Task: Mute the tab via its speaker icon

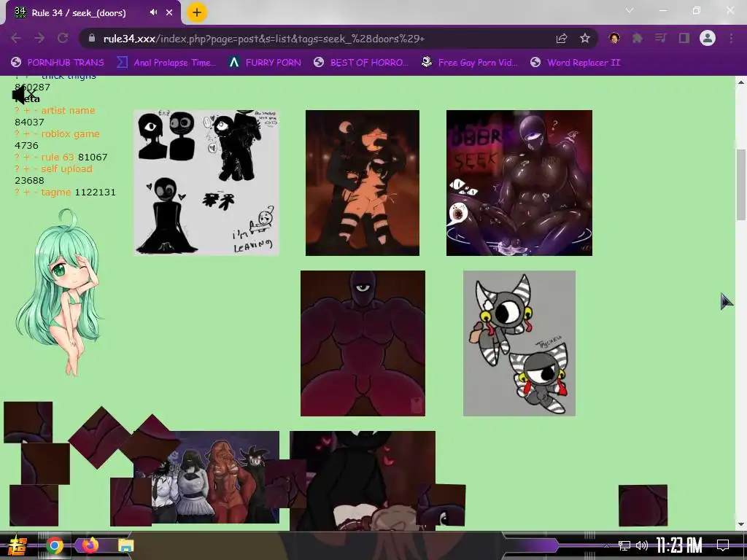Action: (153, 12)
